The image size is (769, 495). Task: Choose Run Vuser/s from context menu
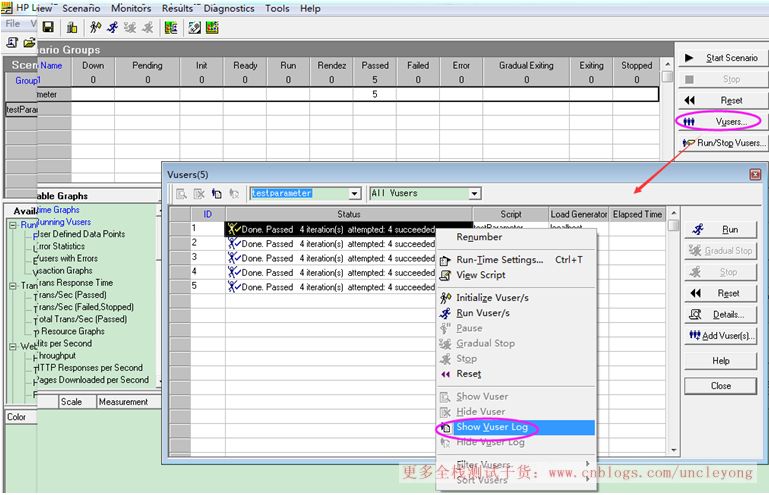[516, 313]
